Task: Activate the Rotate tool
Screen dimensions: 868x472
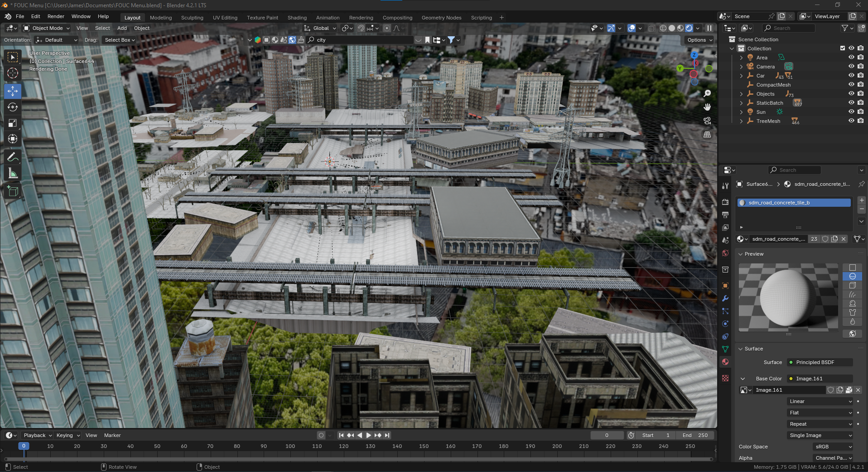Action: point(13,107)
